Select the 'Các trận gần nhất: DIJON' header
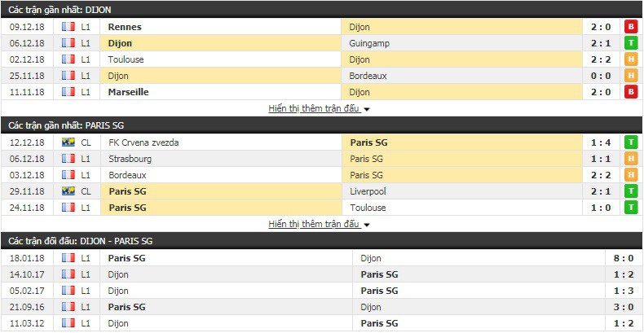 [x=322, y=10]
